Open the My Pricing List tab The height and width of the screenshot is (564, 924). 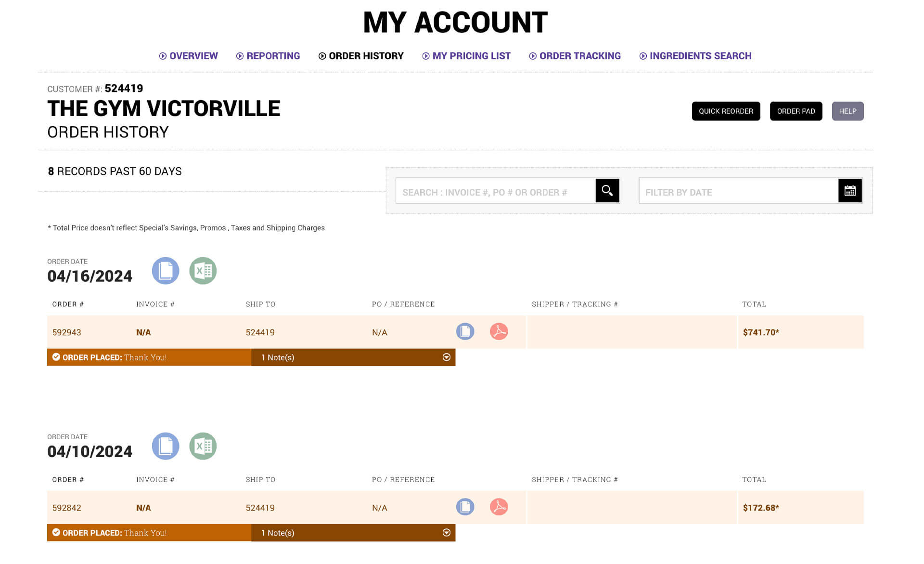tap(466, 56)
